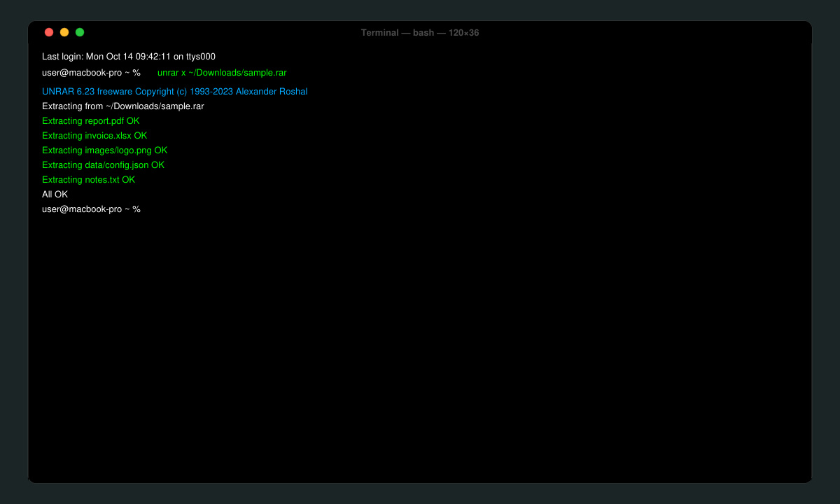Maximize Terminal using the green button
The width and height of the screenshot is (840, 504).
tap(80, 32)
